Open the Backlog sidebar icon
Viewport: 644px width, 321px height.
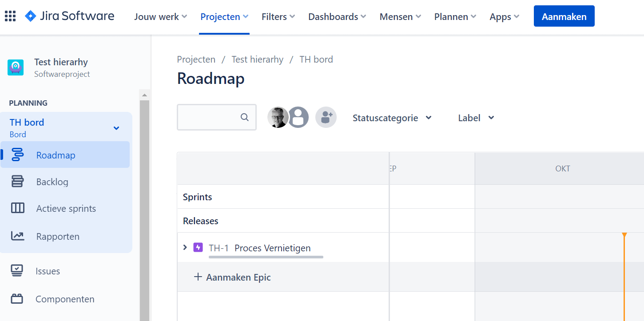pos(17,182)
